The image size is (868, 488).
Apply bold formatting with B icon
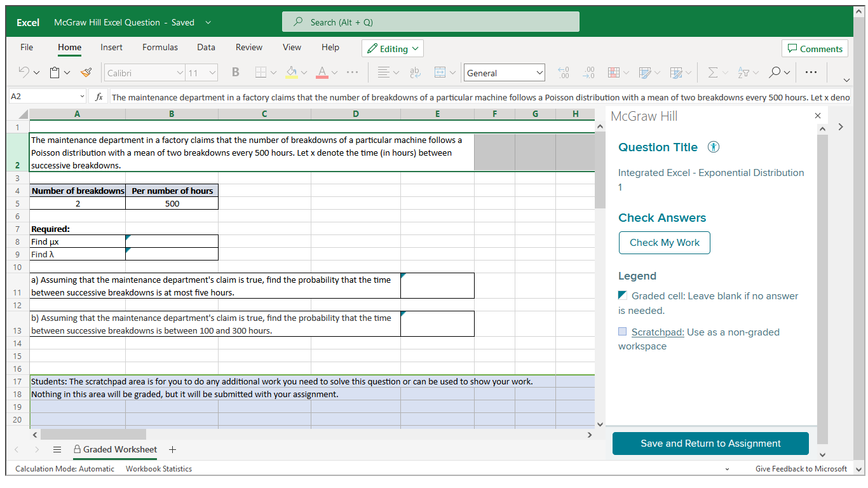pyautogui.click(x=235, y=73)
